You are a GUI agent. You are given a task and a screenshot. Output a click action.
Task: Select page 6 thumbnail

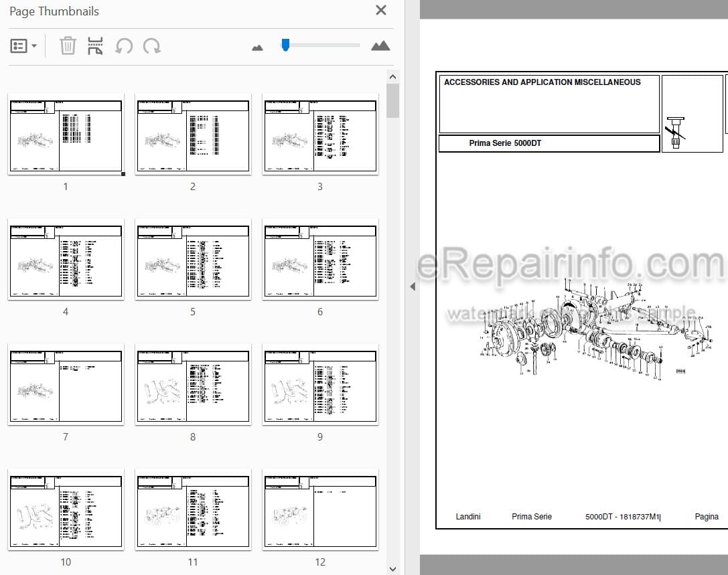[x=320, y=261]
